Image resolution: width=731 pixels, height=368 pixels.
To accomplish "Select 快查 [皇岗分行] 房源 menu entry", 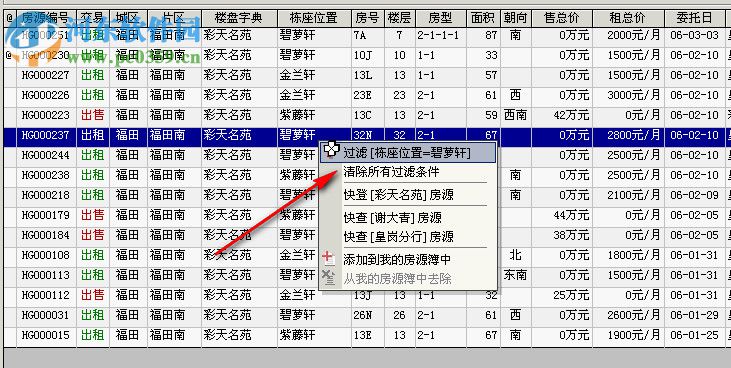I will click(398, 236).
